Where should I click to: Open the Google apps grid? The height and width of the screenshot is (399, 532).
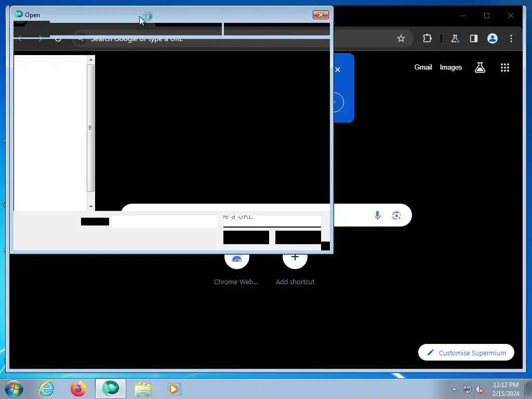505,68
